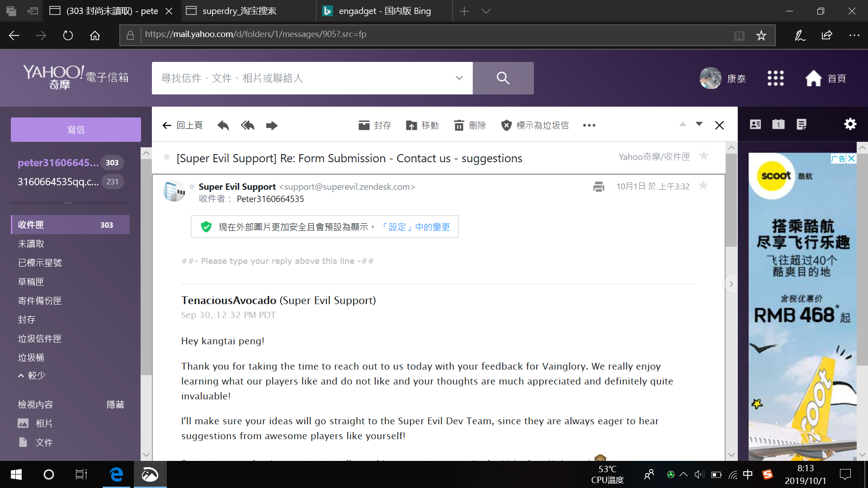Click the Reply All double-arrow icon

[247, 125]
